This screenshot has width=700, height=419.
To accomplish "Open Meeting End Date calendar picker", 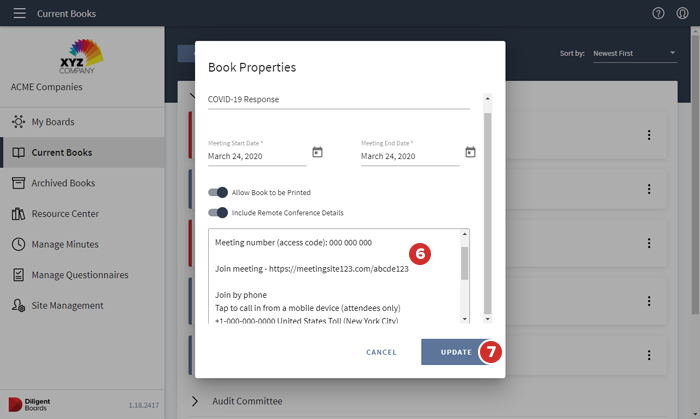I will click(x=470, y=152).
